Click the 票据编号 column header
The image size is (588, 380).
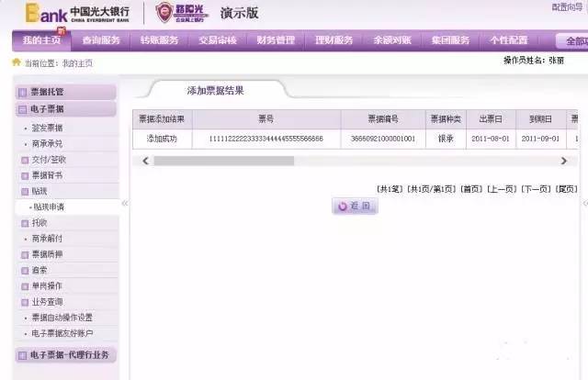click(x=383, y=119)
